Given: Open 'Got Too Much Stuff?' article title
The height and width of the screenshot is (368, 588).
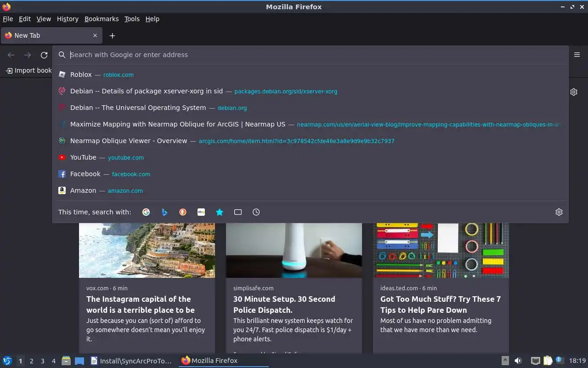Looking at the screenshot, I should coord(441,305).
